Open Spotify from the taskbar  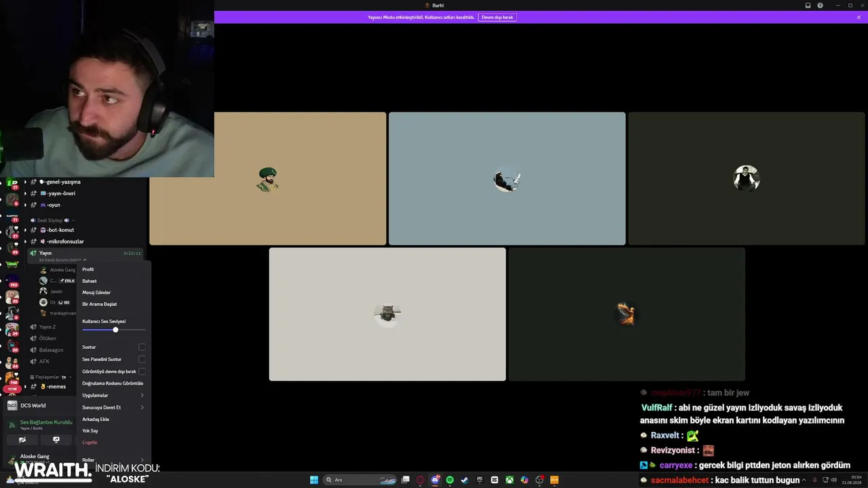coord(450,480)
